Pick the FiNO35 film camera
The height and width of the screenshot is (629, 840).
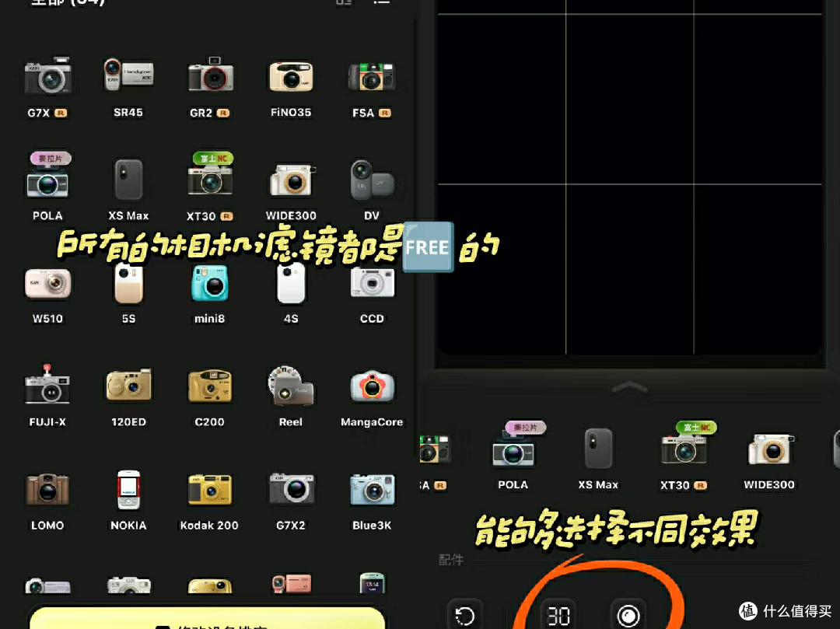coord(290,87)
